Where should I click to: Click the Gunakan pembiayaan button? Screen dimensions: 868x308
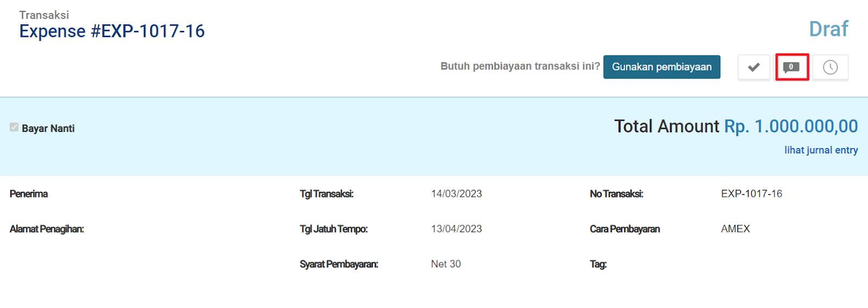point(661,67)
